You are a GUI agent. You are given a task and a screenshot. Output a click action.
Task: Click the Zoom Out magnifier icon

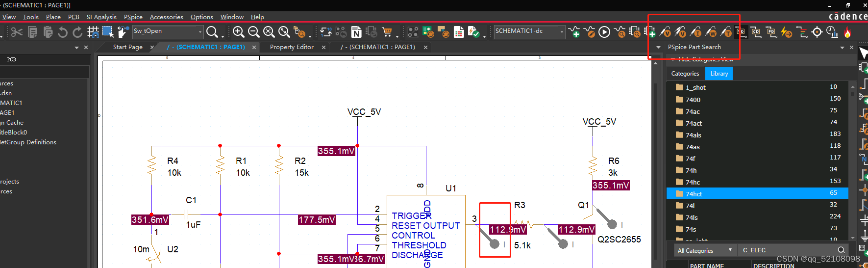pos(253,32)
